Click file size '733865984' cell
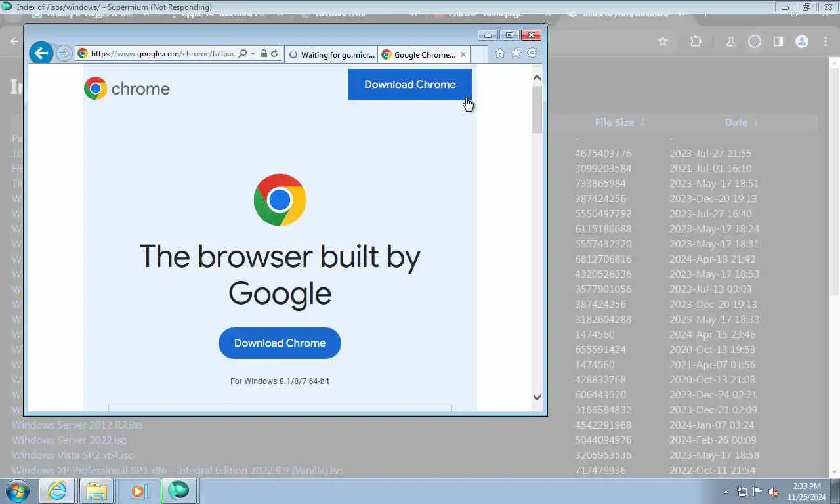 click(x=600, y=184)
